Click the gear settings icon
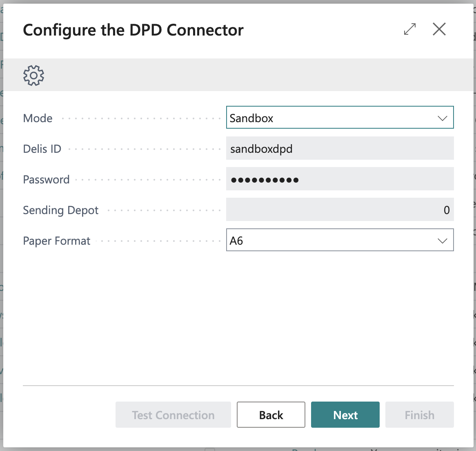Viewport: 476px width, 451px height. click(x=33, y=75)
